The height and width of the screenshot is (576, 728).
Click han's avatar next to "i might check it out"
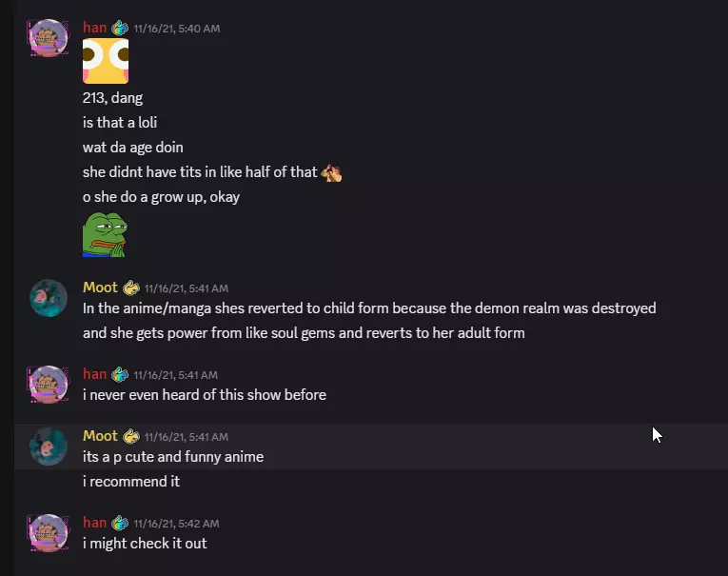click(x=49, y=533)
